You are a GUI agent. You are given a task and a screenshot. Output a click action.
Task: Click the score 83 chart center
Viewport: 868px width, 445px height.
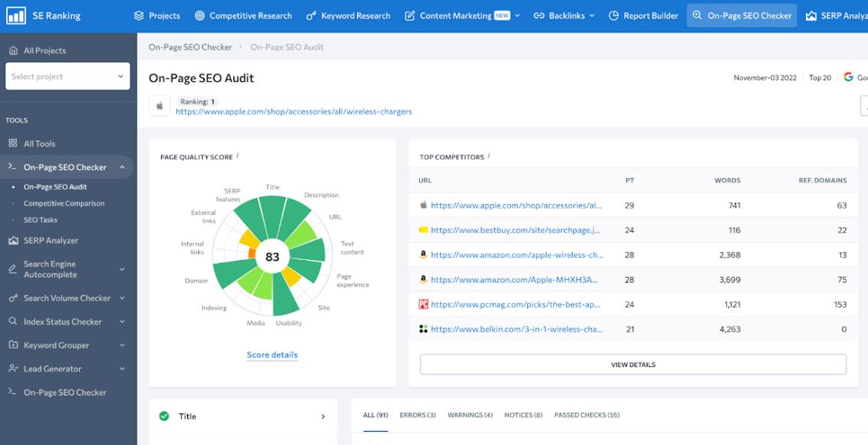point(272,257)
